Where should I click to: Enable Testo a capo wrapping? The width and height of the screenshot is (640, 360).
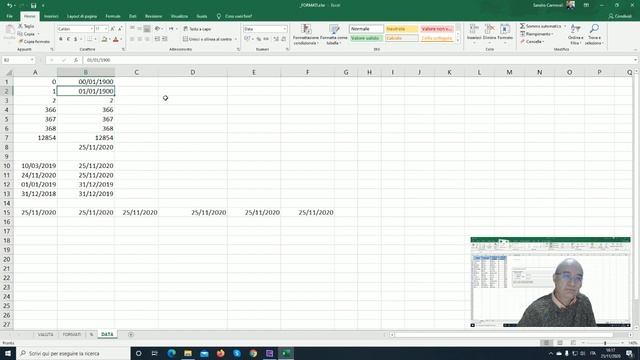[x=197, y=29]
